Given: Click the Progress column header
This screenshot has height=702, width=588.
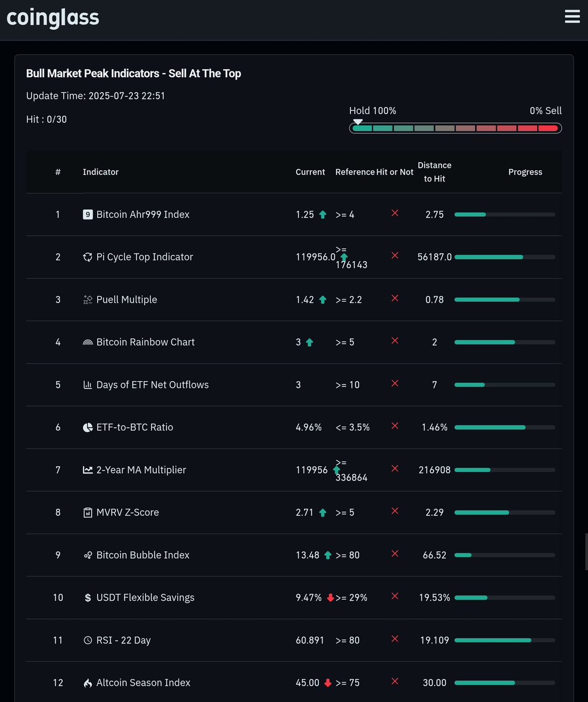Looking at the screenshot, I should click(525, 172).
